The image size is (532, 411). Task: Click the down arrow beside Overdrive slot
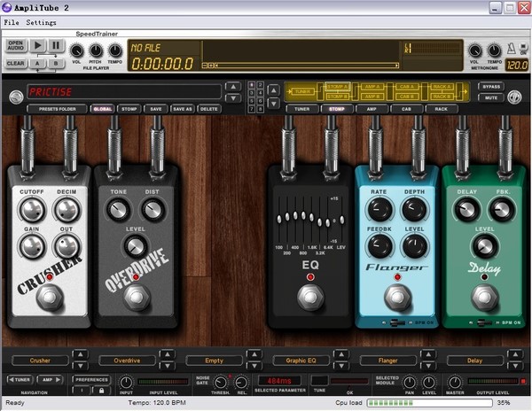168,366
